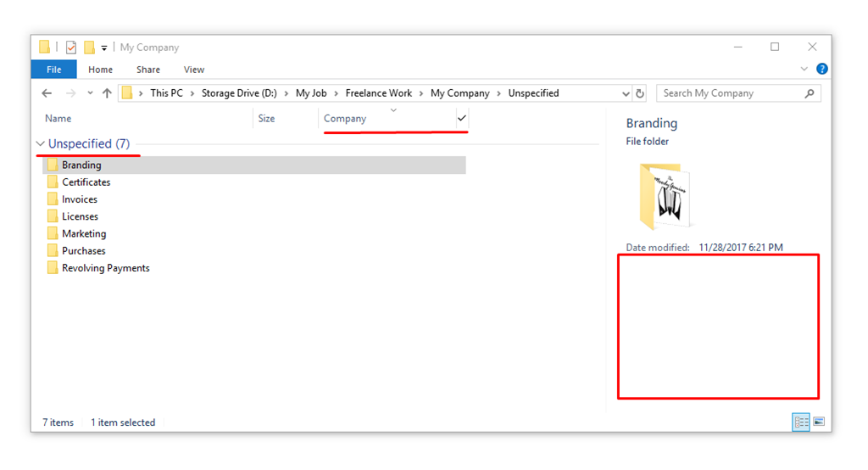
Task: Maximize the My Company window
Action: click(775, 48)
